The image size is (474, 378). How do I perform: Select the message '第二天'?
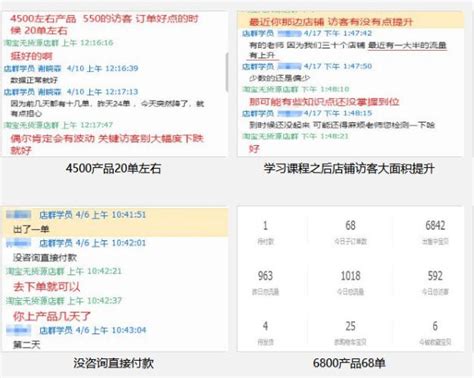point(26,345)
